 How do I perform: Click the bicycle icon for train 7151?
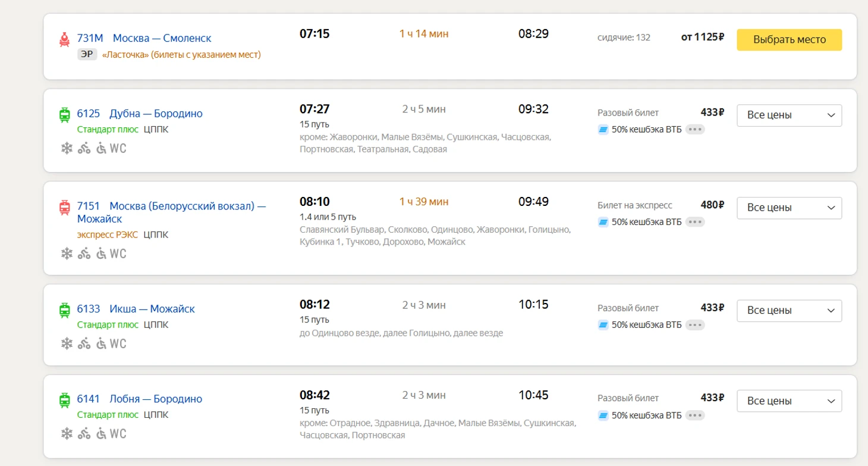tap(84, 254)
